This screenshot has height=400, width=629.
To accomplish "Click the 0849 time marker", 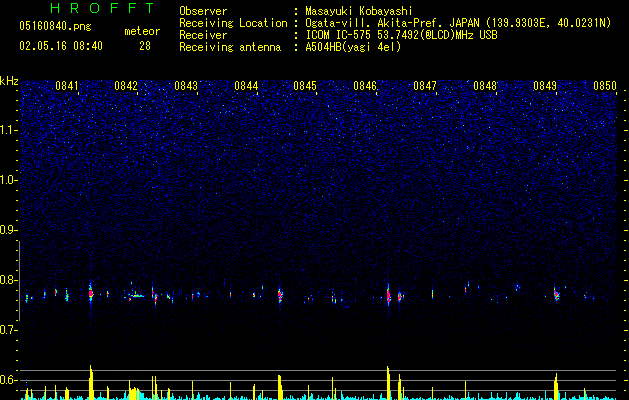I will point(545,86).
